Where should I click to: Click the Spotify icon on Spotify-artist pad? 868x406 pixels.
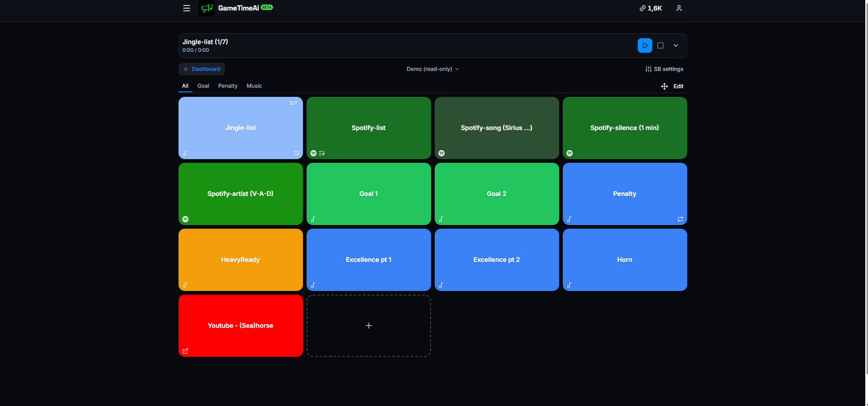185,219
